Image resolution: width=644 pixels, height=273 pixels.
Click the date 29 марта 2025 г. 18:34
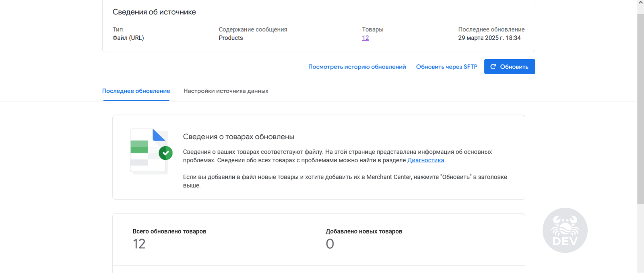pyautogui.click(x=489, y=38)
